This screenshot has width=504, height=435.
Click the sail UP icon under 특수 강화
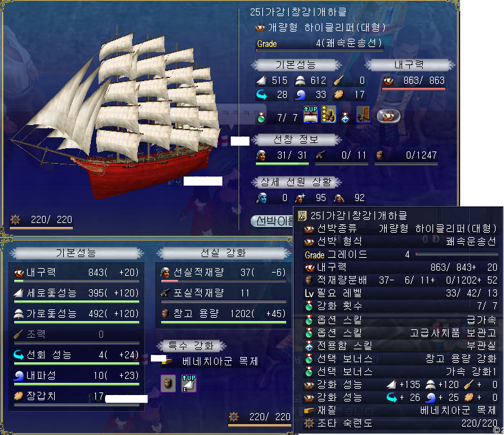189,383
